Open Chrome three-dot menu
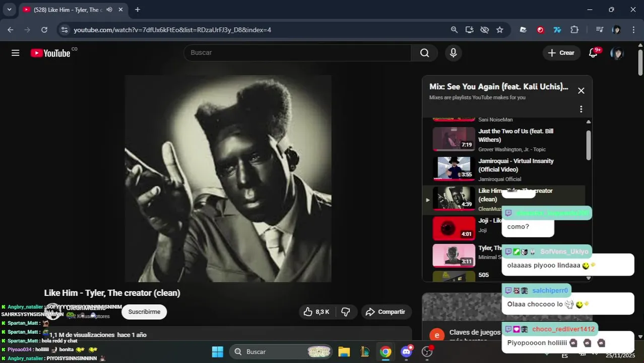 click(633, 30)
